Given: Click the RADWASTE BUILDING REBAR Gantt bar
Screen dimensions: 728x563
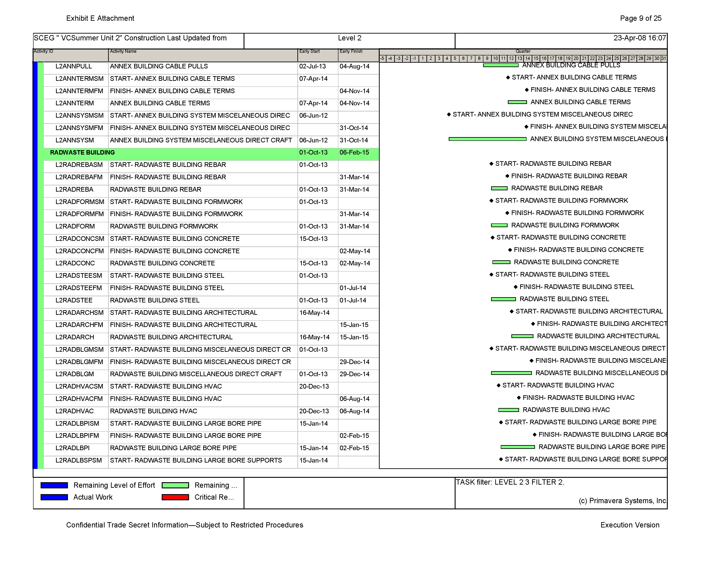Looking at the screenshot, I should coord(499,189).
